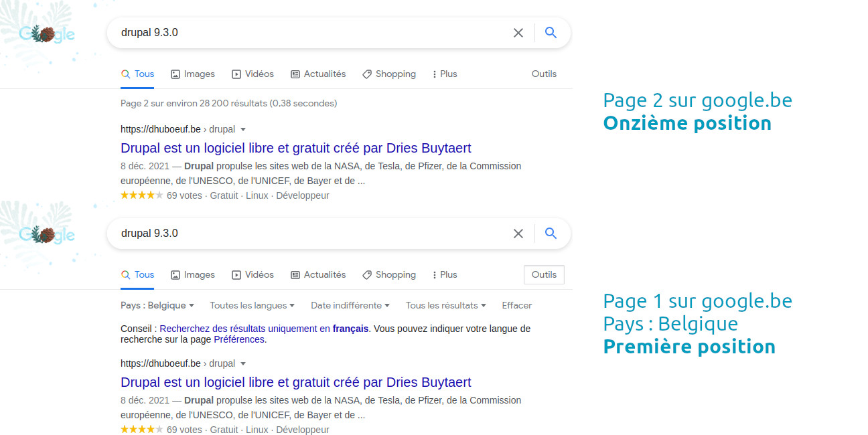Click the magnifier search icon in the top search bar
The image size is (868, 435).
tap(551, 33)
